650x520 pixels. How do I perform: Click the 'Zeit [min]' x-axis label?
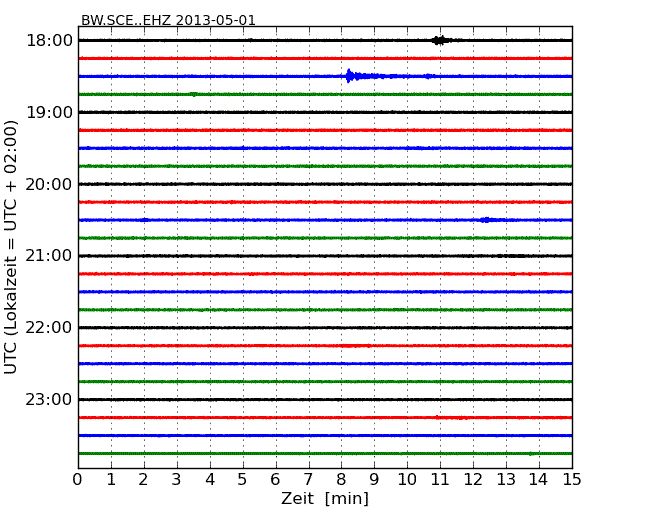tap(324, 498)
